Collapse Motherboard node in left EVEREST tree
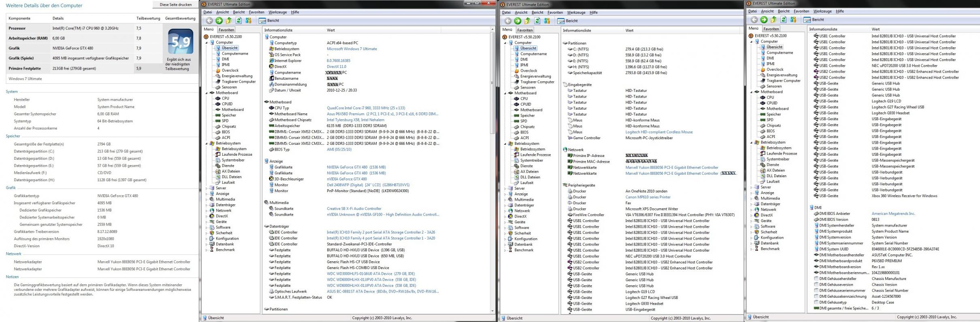 (207, 93)
